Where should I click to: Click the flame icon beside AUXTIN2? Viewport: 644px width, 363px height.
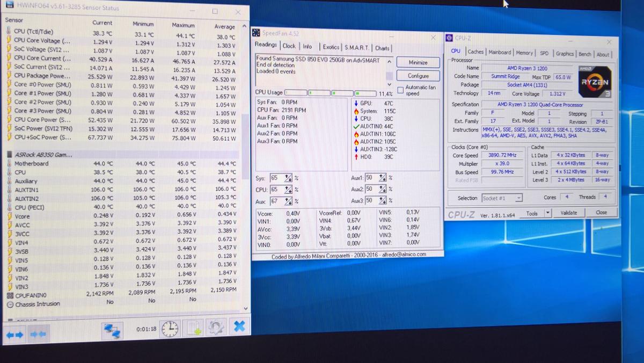(x=356, y=141)
